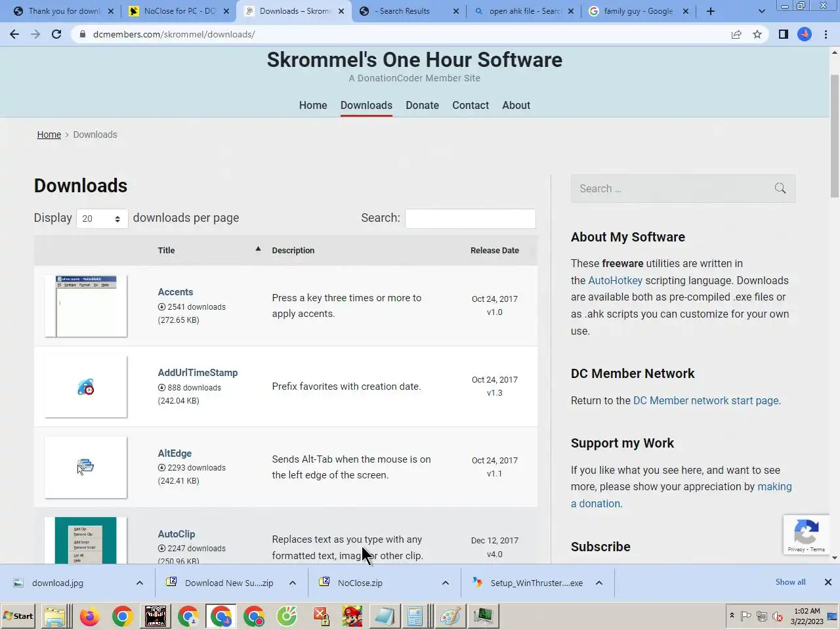
Task: Click the network tray icon
Action: [x=762, y=616]
